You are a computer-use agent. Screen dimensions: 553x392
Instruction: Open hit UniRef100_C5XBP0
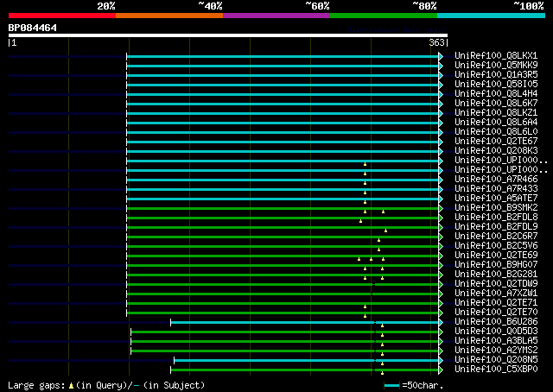pos(496,369)
